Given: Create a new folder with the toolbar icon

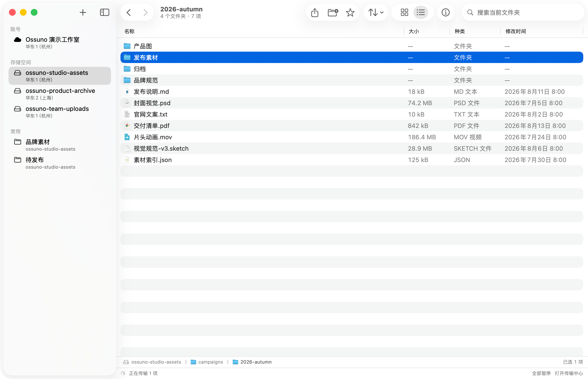Looking at the screenshot, I should pos(333,12).
